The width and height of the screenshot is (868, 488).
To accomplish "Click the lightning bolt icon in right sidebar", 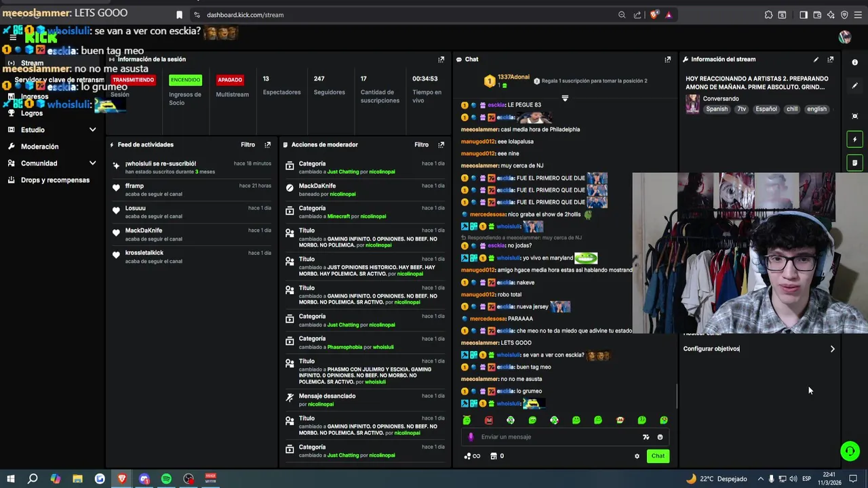I will [x=854, y=140].
